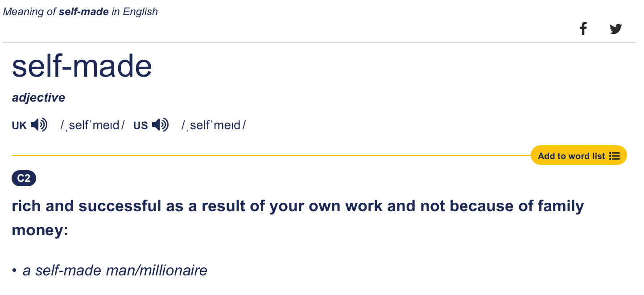Click the 'Meaning of self-made in English' heading

point(80,12)
